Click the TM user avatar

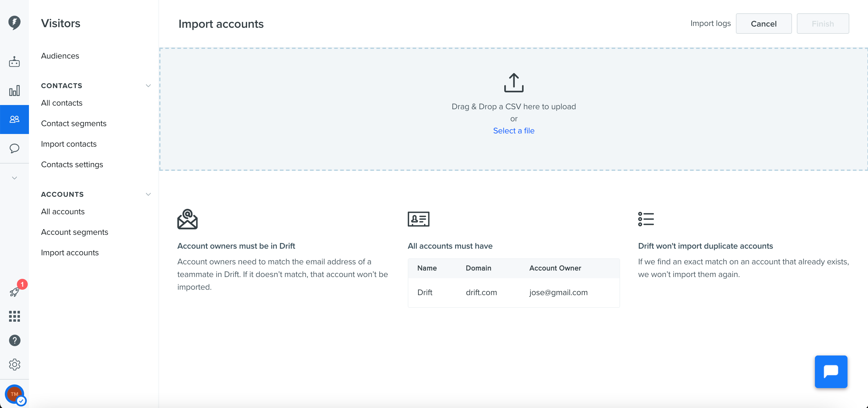tap(14, 394)
